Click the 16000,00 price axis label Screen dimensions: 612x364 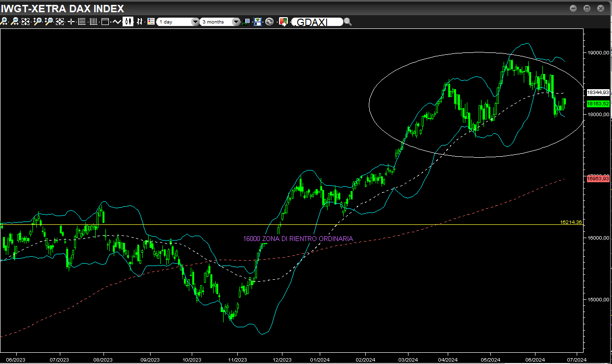[x=598, y=238]
